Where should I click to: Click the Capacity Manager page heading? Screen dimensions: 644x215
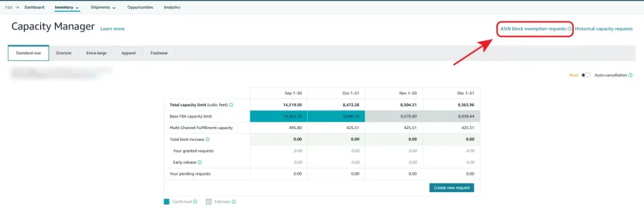click(x=53, y=27)
